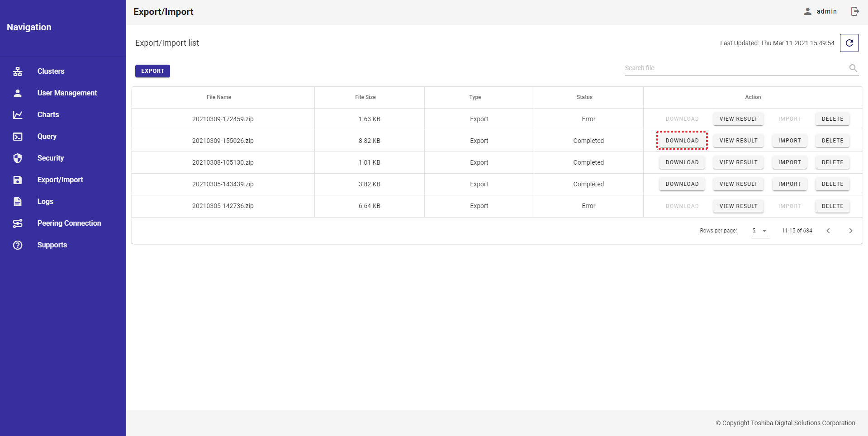View result of 20210309-172459.zip

[738, 119]
